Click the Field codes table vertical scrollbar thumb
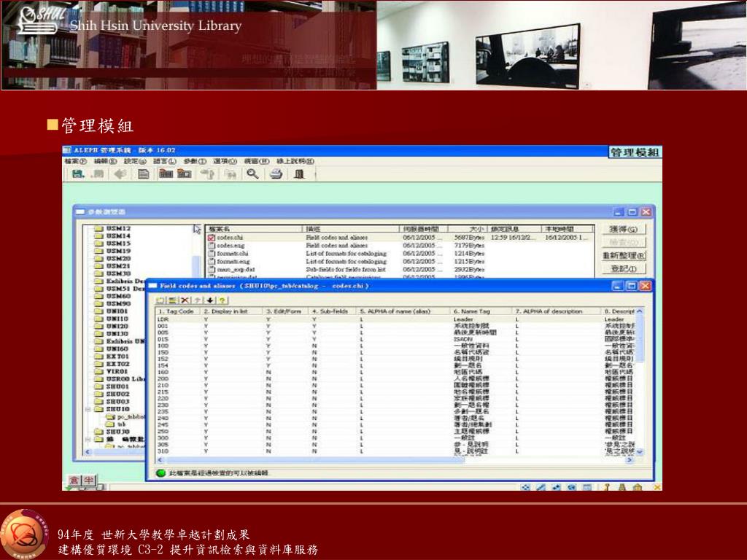 pyautogui.click(x=639, y=338)
